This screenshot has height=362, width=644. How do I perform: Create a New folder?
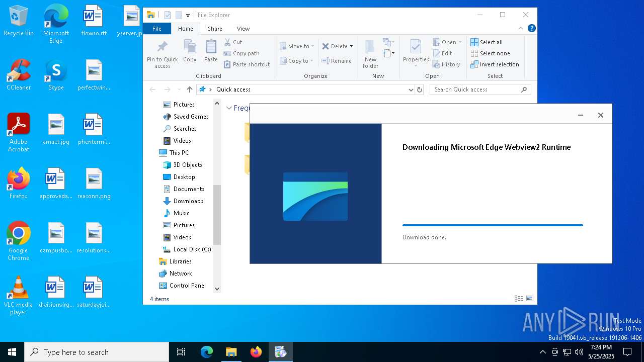point(370,54)
